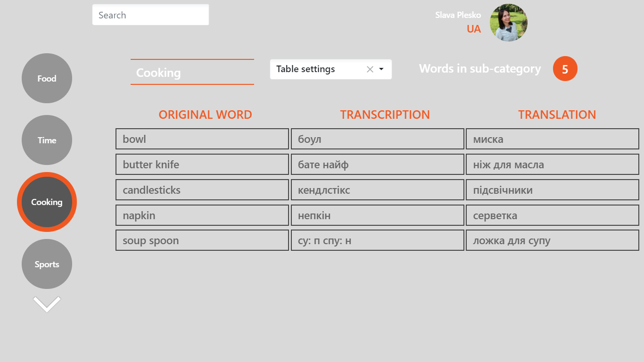Click the бате найф transcription cell
Viewport: 644px width, 362px height.
click(x=378, y=165)
